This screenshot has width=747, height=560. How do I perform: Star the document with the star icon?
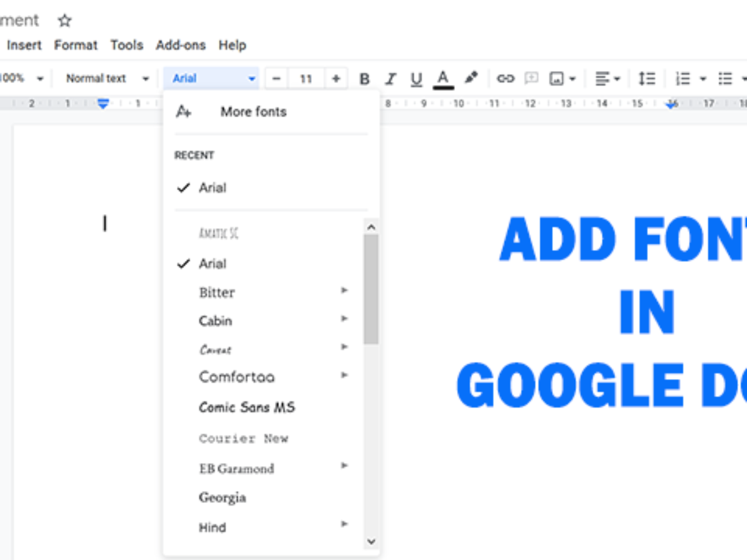tap(65, 21)
